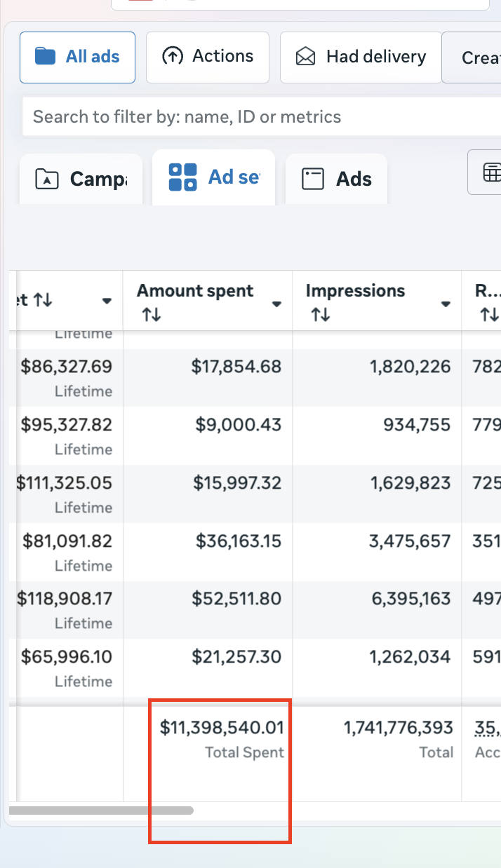Click the Had delivery filter button
This screenshot has height=868, width=501.
click(360, 56)
